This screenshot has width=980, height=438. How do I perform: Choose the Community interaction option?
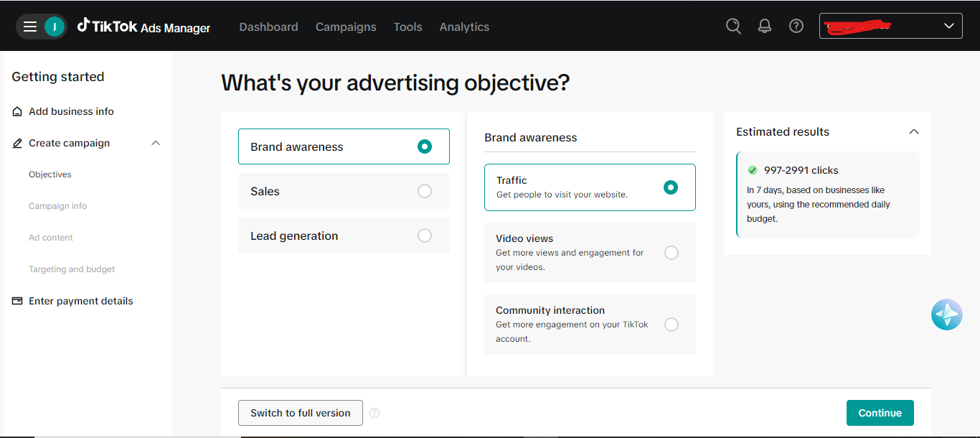[x=671, y=325]
